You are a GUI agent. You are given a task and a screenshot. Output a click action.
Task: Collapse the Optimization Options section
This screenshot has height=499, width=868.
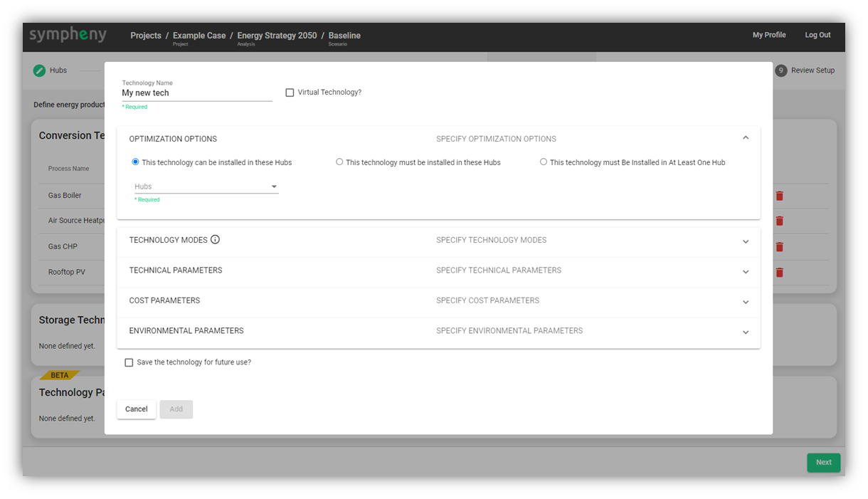point(745,138)
